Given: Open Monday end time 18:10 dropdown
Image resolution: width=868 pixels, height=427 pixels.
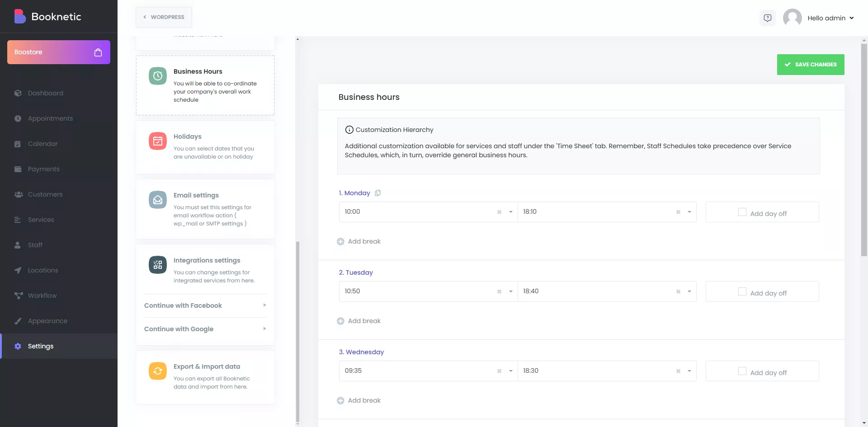Looking at the screenshot, I should click(x=689, y=212).
